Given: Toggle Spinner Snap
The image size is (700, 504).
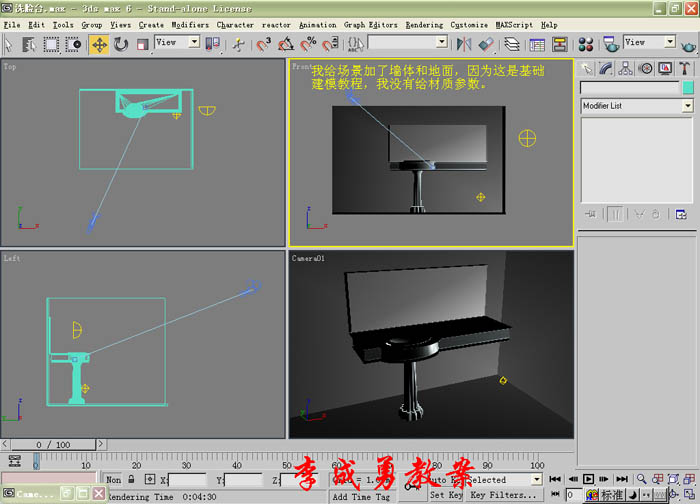Looking at the screenshot, I should (330, 44).
